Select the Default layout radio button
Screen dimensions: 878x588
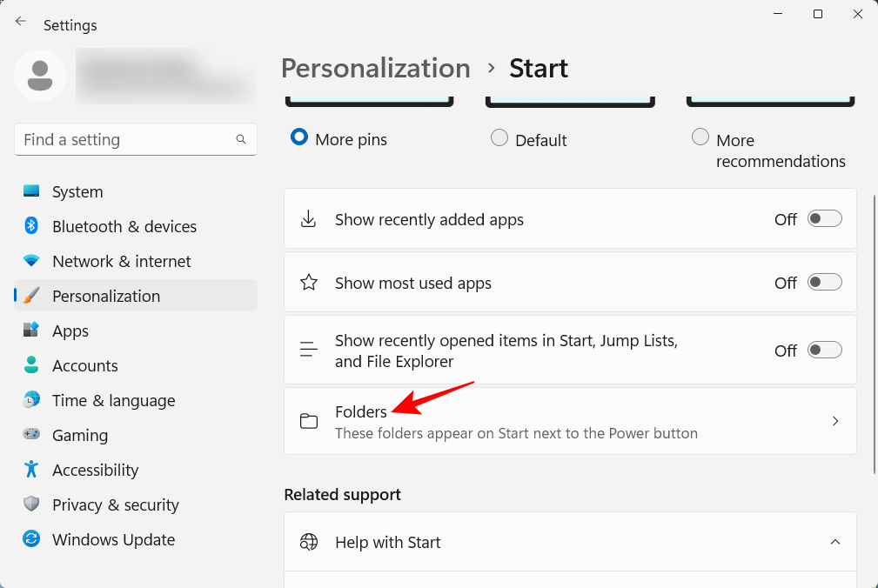point(499,137)
